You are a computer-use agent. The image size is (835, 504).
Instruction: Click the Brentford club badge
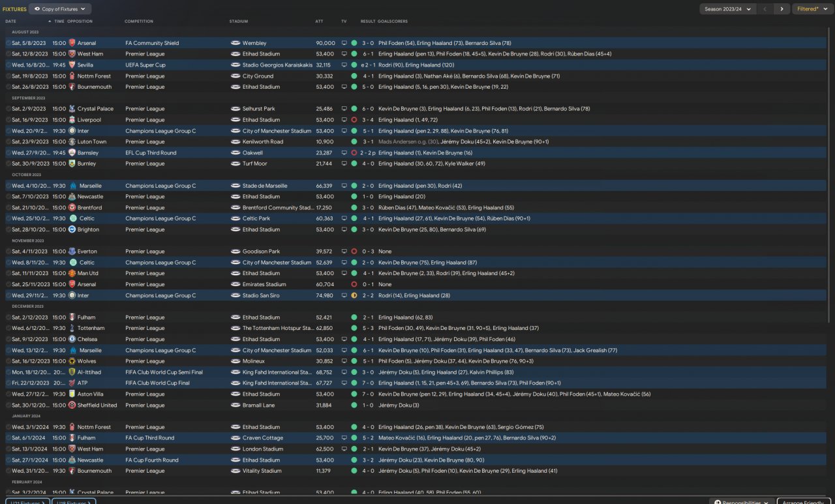coord(72,207)
